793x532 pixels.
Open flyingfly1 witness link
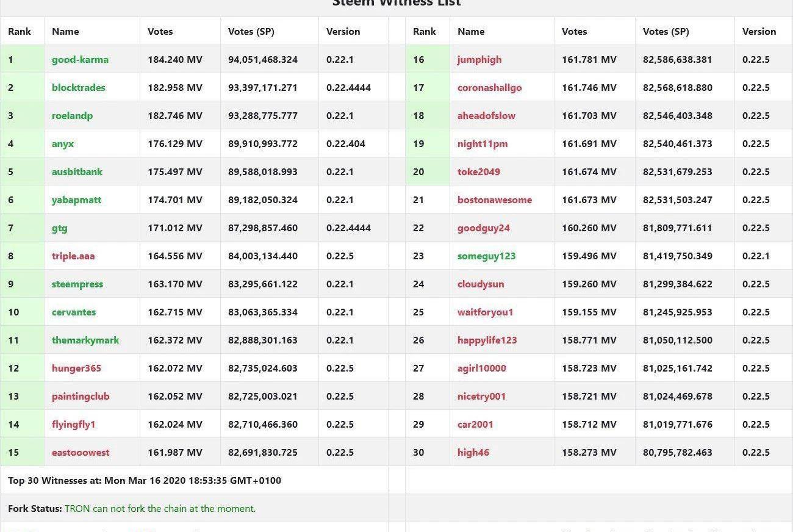pyautogui.click(x=74, y=425)
